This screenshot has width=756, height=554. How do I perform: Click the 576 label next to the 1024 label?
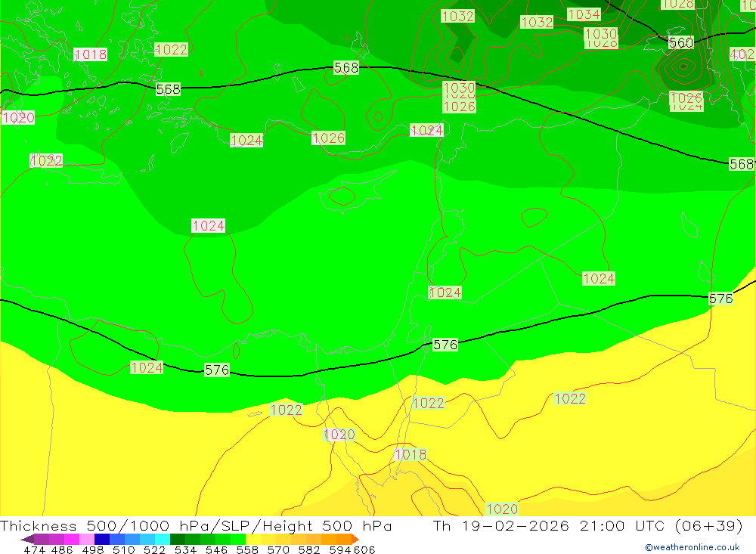point(217,370)
